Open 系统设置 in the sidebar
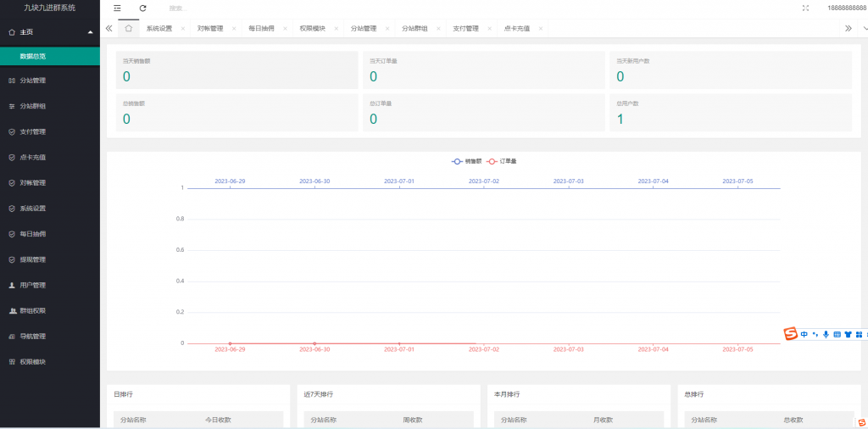The height and width of the screenshot is (429, 868). (50, 209)
